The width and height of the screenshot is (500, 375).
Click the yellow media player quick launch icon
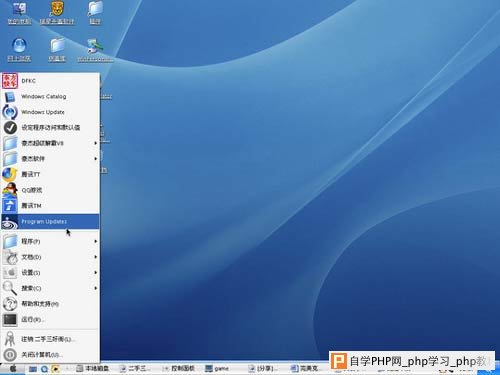(56, 369)
